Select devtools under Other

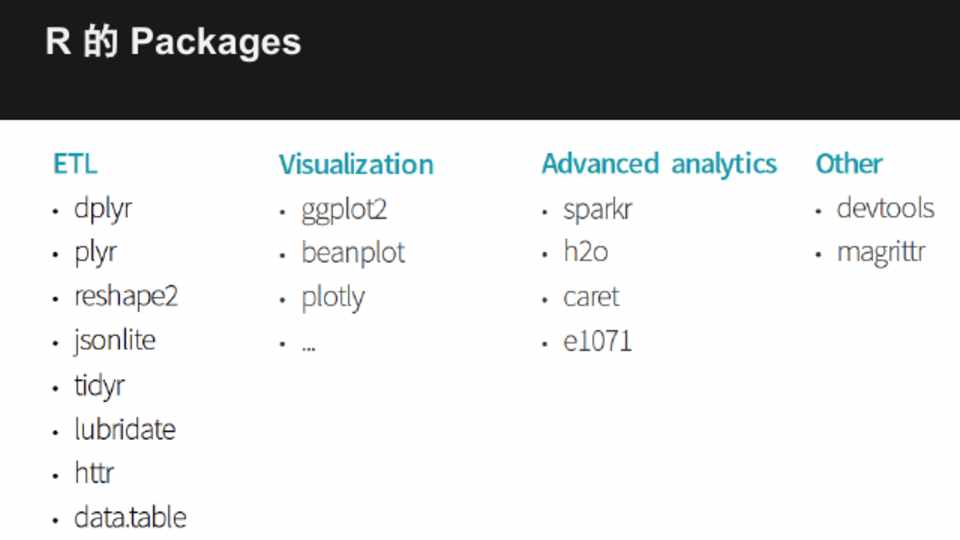click(x=886, y=209)
